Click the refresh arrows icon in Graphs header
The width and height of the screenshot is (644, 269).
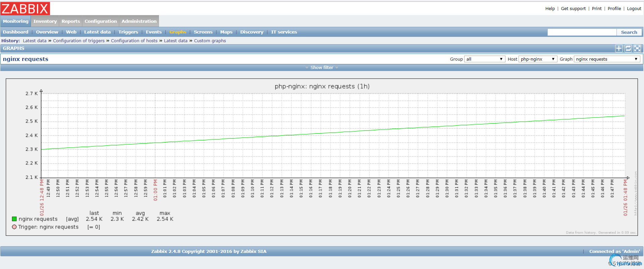point(628,49)
